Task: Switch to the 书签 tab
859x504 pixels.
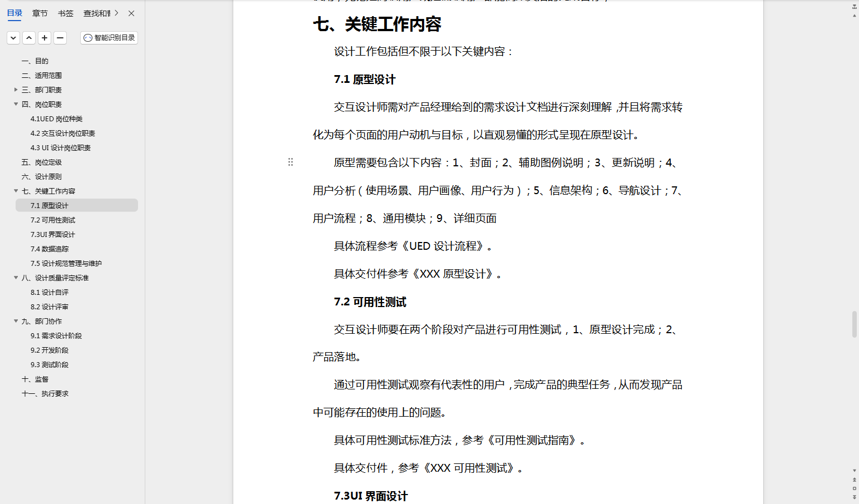Action: [66, 13]
